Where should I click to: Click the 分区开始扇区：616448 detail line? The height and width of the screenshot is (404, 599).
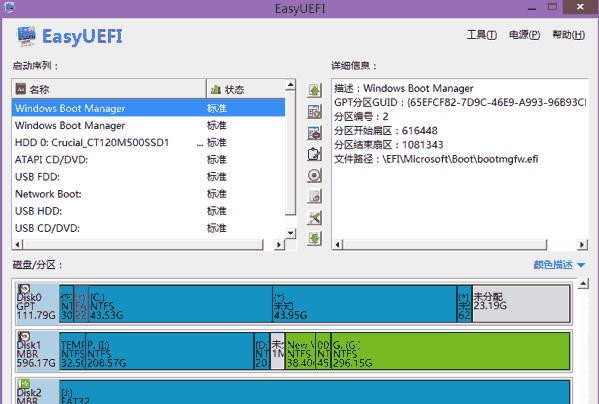[386, 131]
